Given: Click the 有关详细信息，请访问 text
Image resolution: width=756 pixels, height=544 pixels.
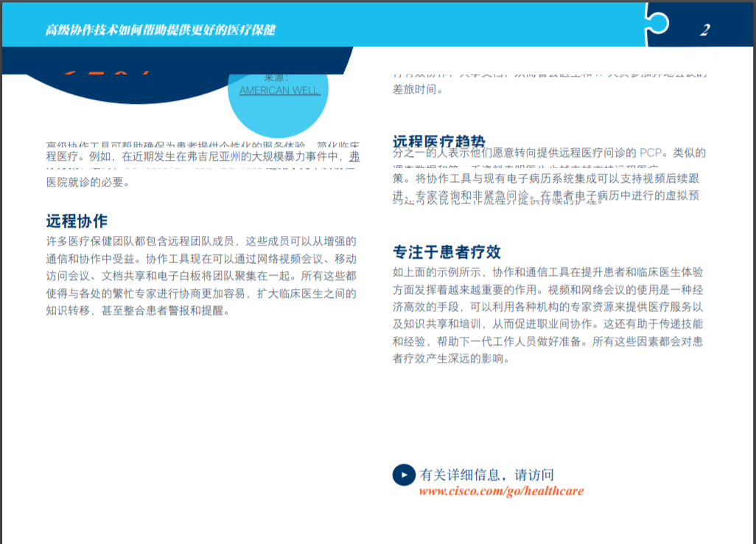Looking at the screenshot, I should pyautogui.click(x=486, y=475).
